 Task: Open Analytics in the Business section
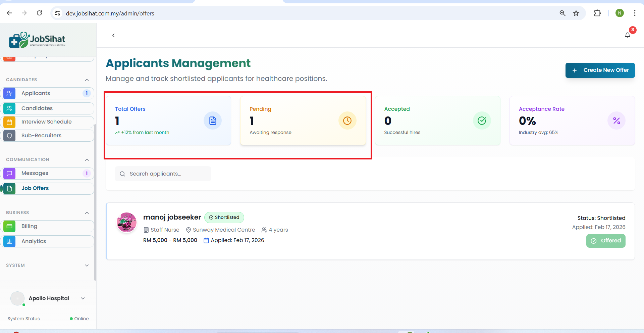(x=34, y=241)
